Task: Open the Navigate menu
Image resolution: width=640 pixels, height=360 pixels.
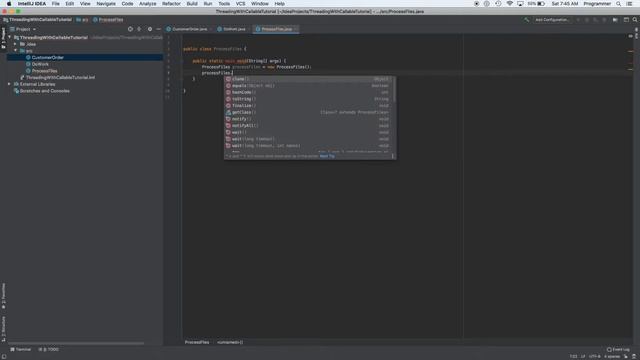Action: [106, 4]
